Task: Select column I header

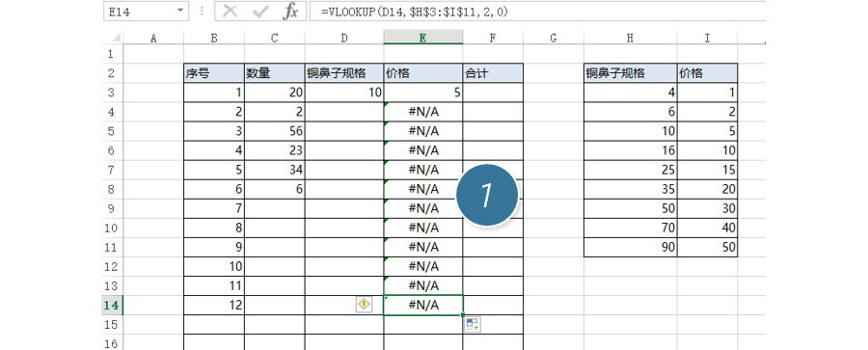Action: (707, 39)
